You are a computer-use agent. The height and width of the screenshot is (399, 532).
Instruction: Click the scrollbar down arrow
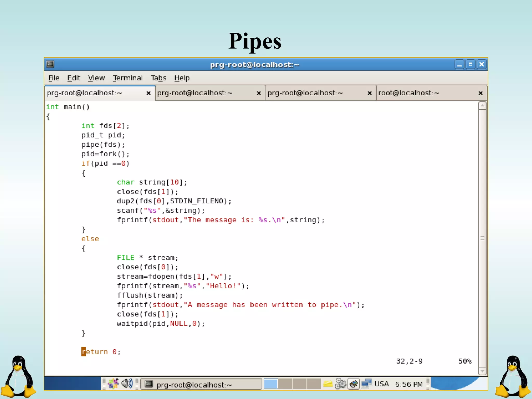(x=482, y=371)
